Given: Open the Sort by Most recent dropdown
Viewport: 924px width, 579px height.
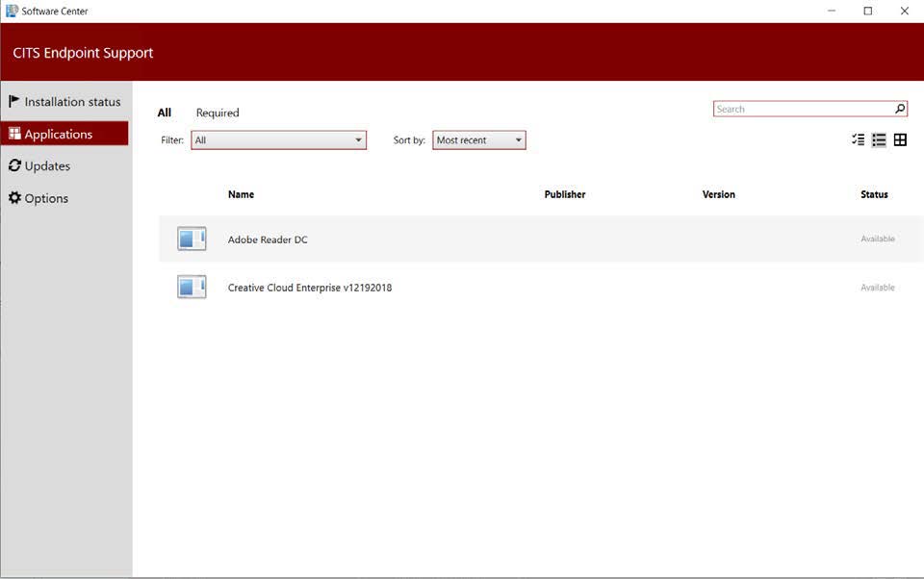Looking at the screenshot, I should pos(479,140).
